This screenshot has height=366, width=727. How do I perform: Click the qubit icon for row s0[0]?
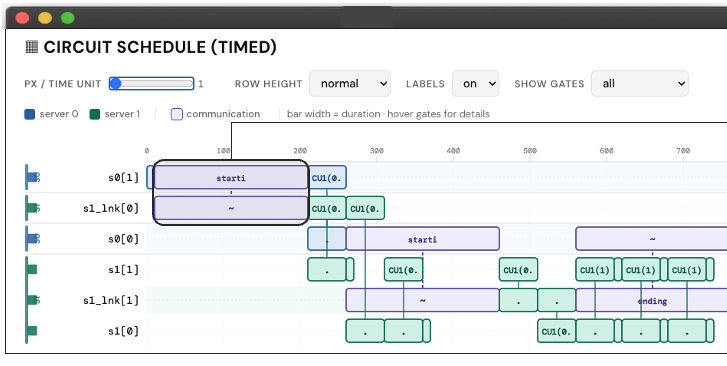pos(33,239)
